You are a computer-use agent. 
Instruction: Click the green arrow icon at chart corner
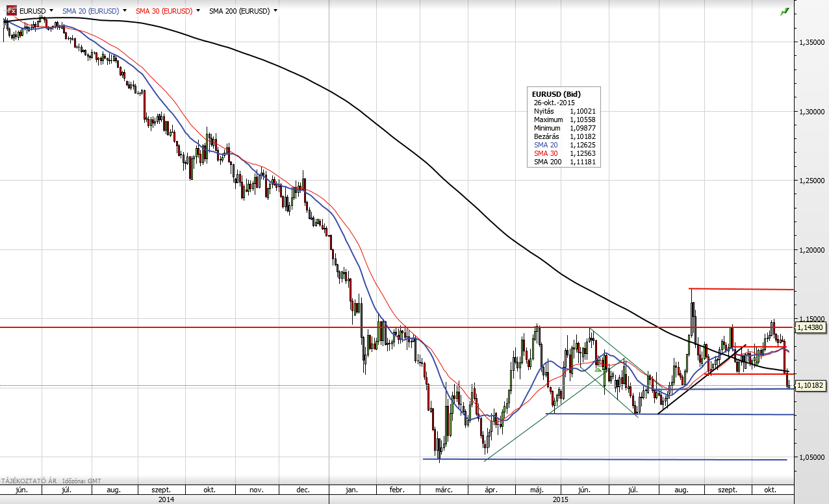click(785, 11)
